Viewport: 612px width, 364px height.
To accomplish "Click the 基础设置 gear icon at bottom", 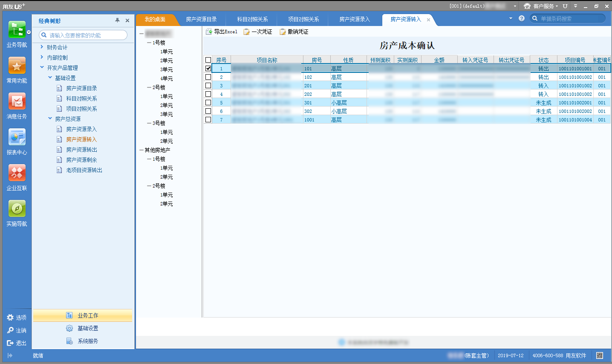I will click(69, 328).
